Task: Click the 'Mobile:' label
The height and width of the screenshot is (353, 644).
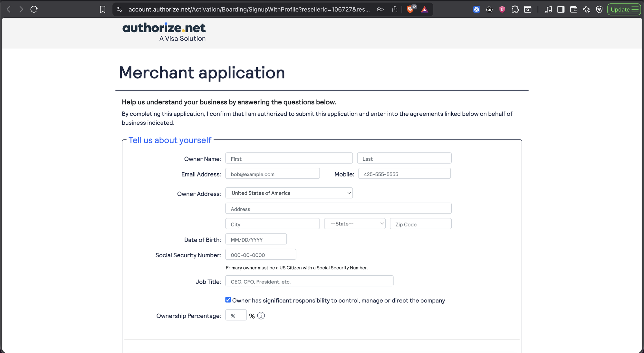Action: tap(344, 174)
